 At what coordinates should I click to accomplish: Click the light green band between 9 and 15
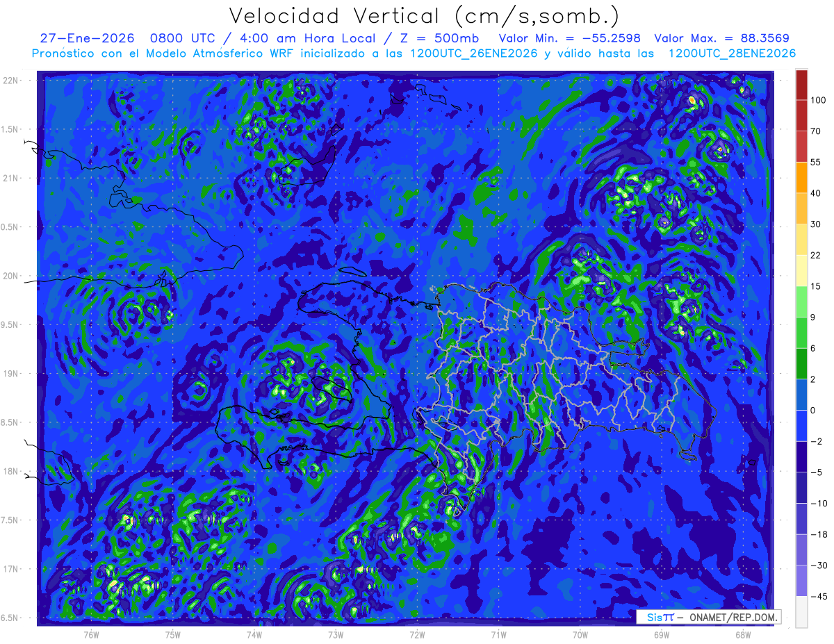pos(801,302)
